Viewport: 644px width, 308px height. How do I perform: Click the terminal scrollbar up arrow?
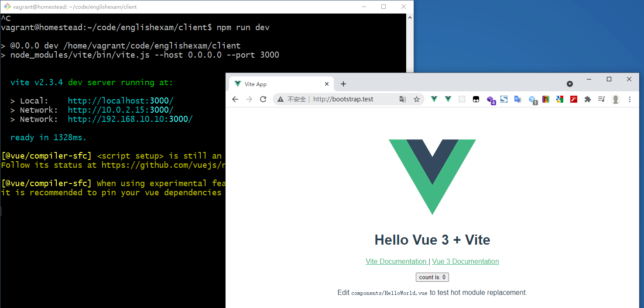point(410,17)
